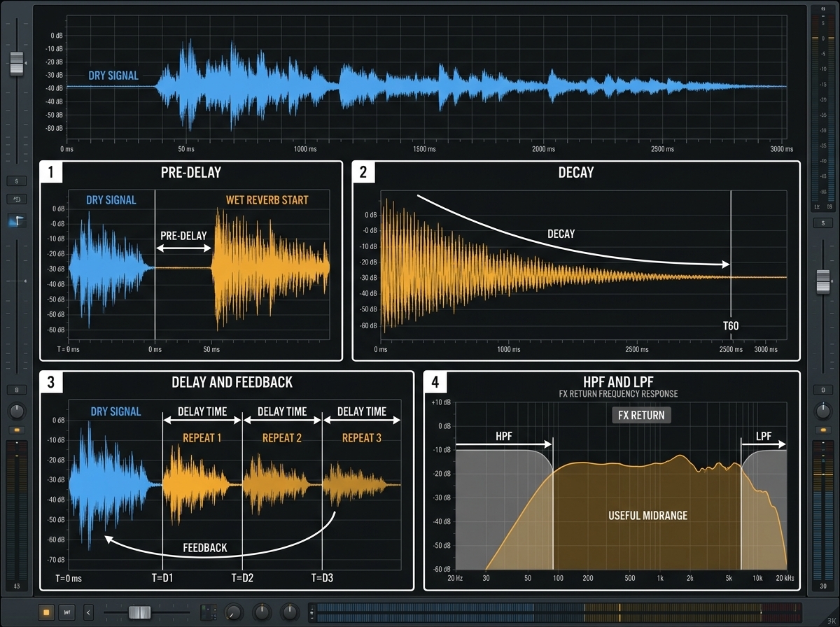Screen dimensions: 840x627
Task: Toggle the orange LED under left knob
Action: click(17, 430)
